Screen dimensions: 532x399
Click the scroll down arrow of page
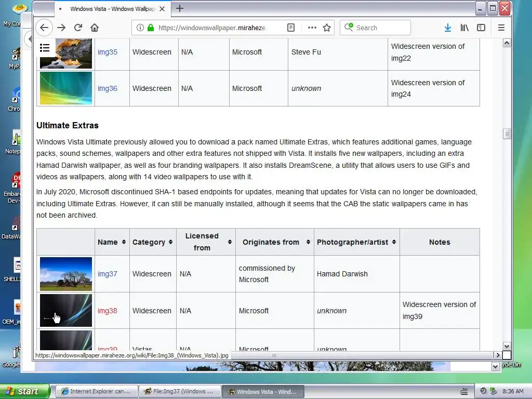coord(507,347)
